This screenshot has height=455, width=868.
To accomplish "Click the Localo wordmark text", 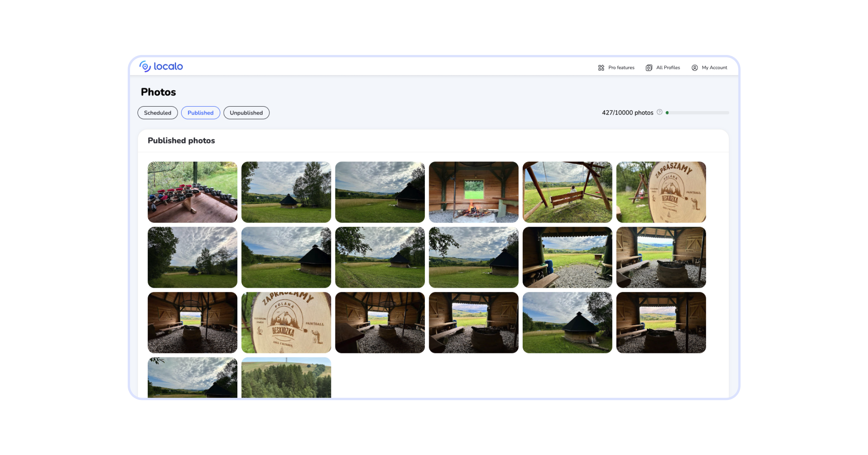I will (168, 67).
